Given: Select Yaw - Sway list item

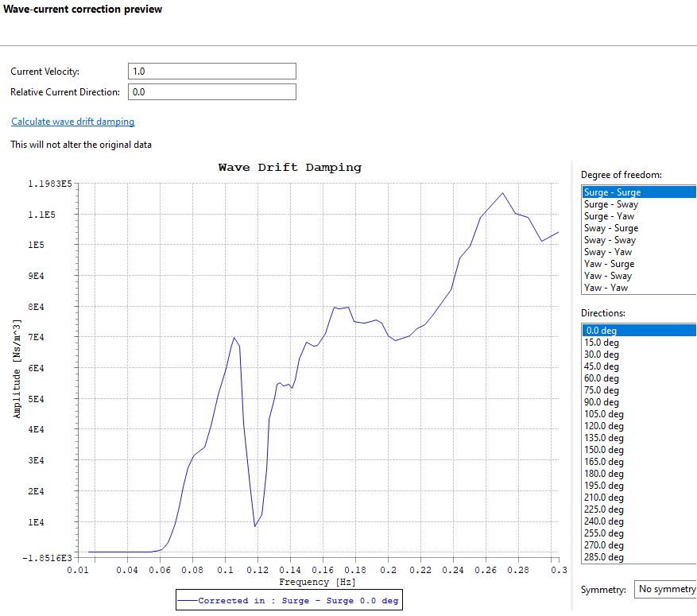Looking at the screenshot, I should (608, 276).
